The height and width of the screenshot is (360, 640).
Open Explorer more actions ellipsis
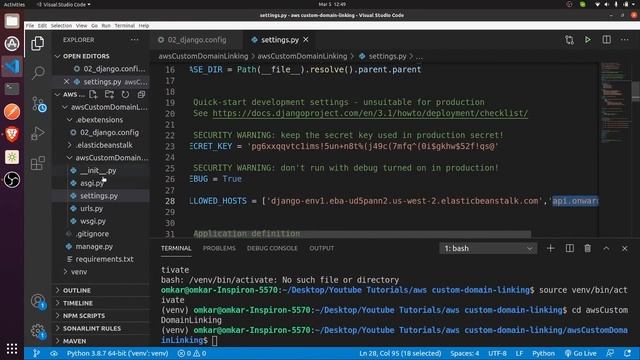(134, 40)
